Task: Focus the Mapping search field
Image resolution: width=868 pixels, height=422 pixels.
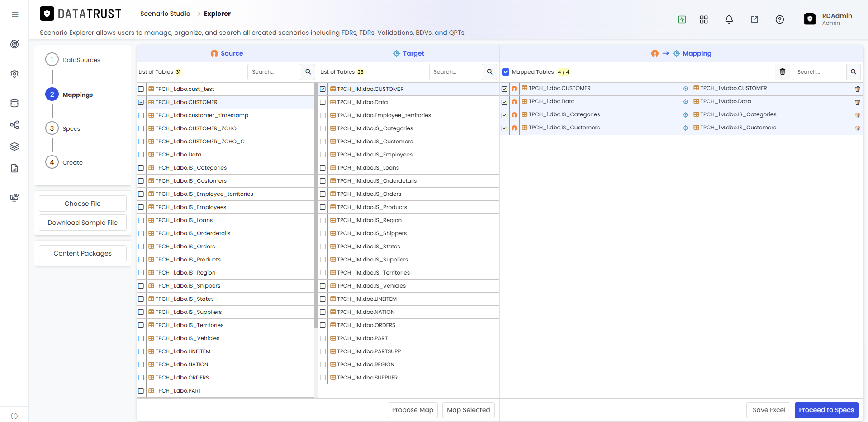Action: [x=820, y=72]
